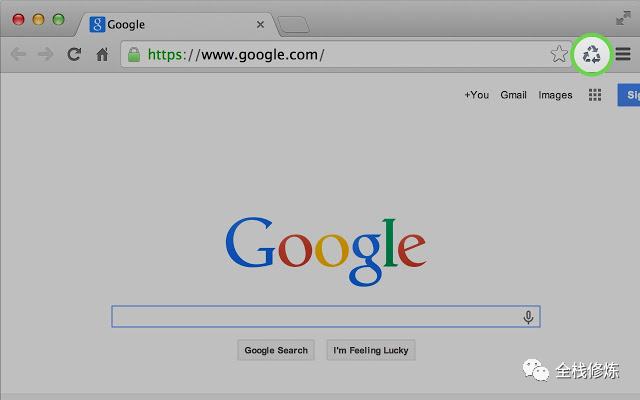Click the green padlock security icon

click(x=134, y=54)
